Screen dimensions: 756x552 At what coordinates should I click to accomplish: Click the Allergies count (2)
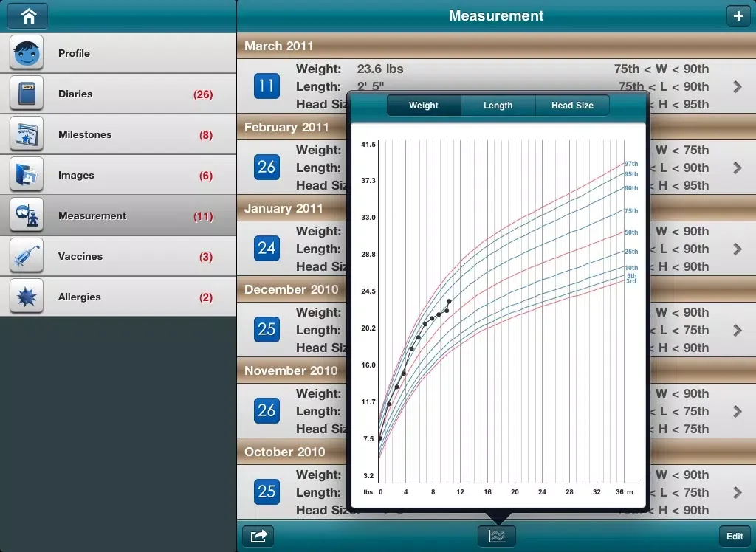point(206,297)
